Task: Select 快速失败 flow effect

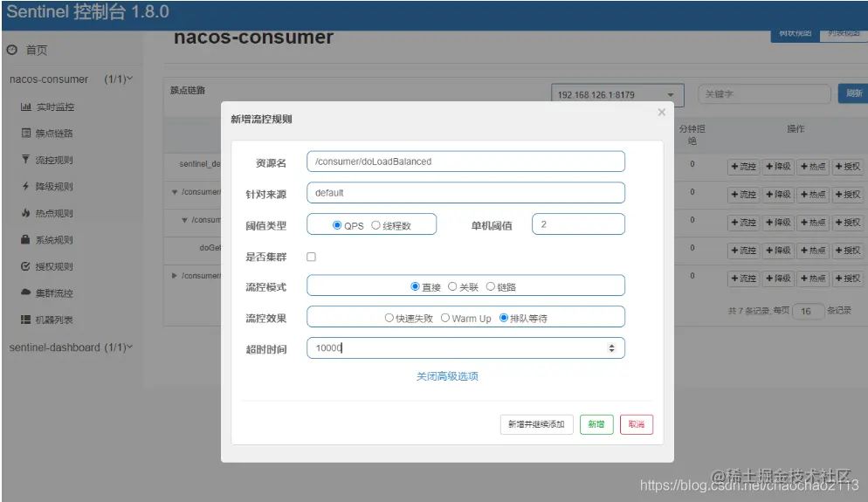Action: [389, 319]
